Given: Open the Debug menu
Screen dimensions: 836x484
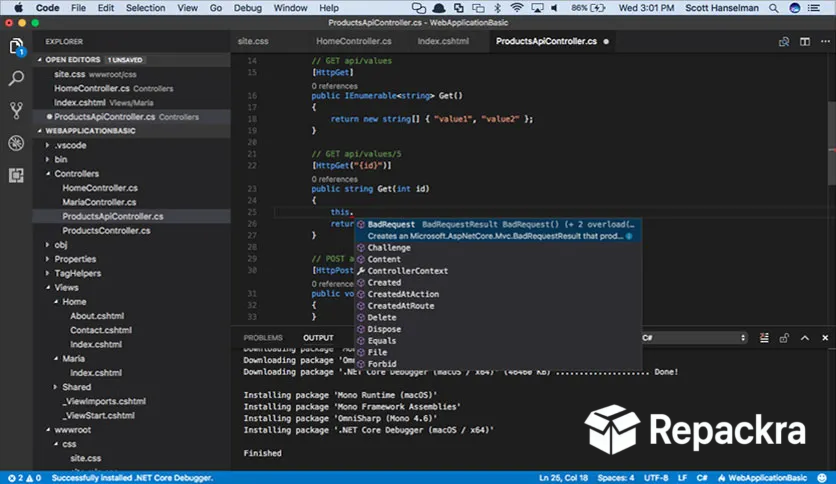Looking at the screenshot, I should 247,8.
